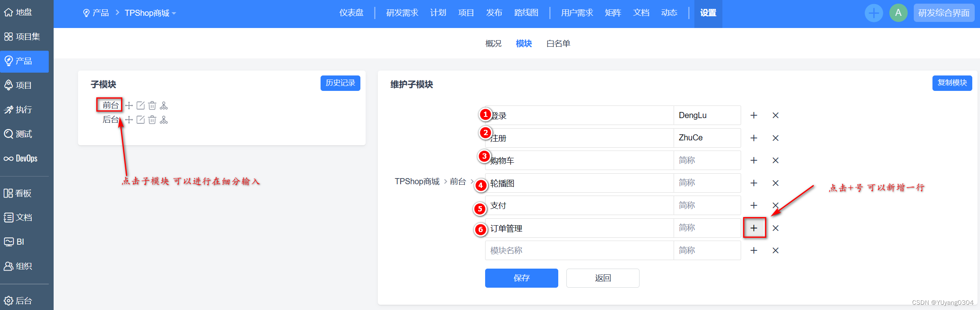The image size is (980, 310).
Task: Delete the 前台 module
Action: pos(152,105)
